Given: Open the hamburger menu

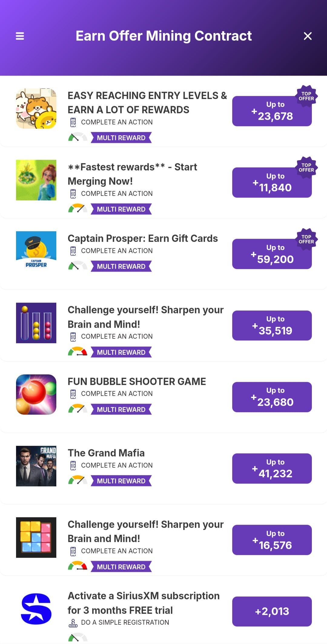Looking at the screenshot, I should pyautogui.click(x=20, y=36).
